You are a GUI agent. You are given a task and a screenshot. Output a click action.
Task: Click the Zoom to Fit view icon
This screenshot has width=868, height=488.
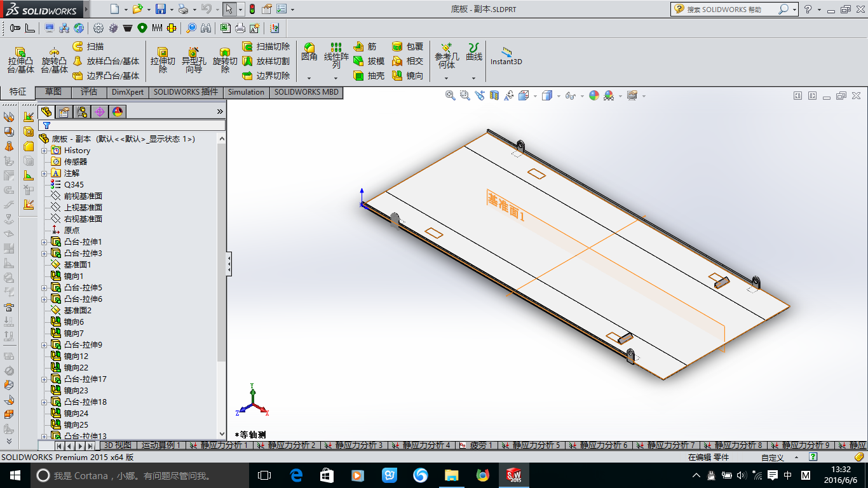450,95
